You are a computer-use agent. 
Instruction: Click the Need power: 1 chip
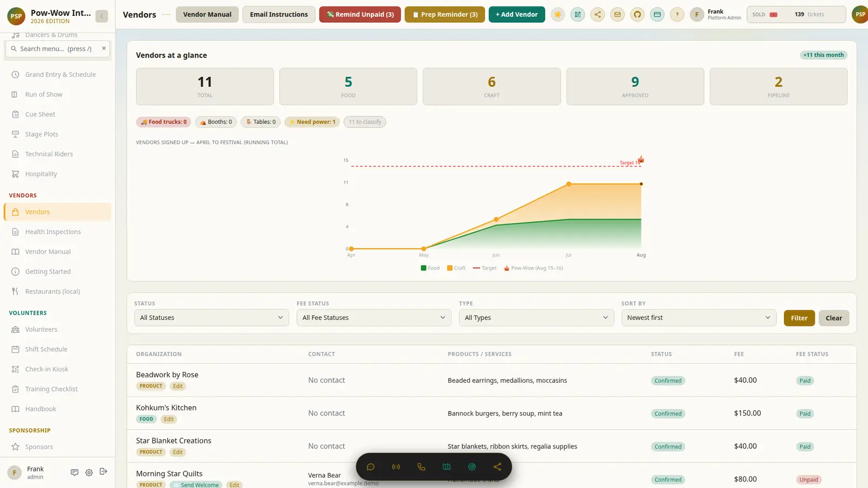312,122
